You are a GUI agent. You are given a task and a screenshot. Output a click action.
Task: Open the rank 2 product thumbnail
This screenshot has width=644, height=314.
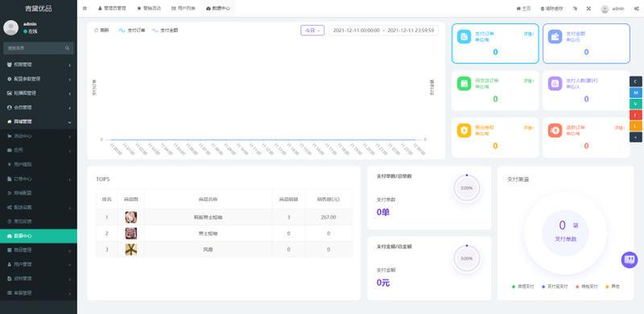point(131,233)
